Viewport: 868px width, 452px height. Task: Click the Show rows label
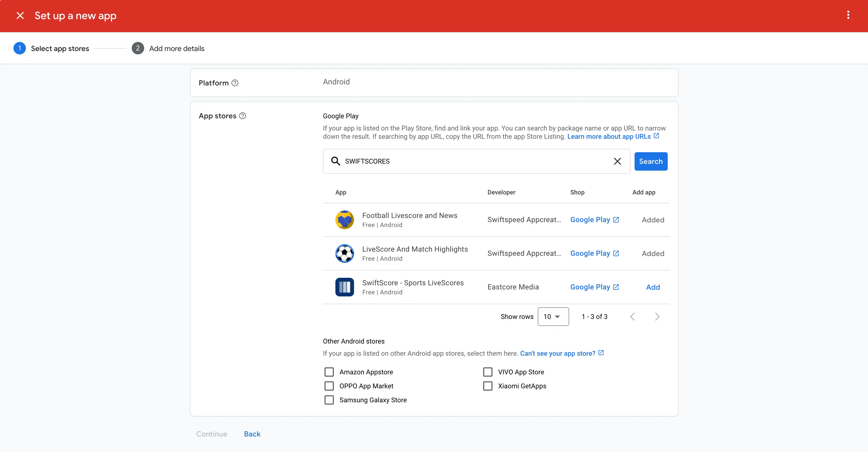(517, 317)
